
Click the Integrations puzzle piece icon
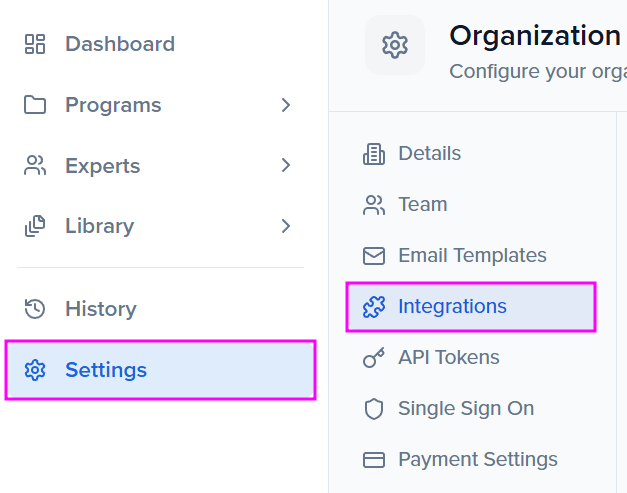point(373,307)
